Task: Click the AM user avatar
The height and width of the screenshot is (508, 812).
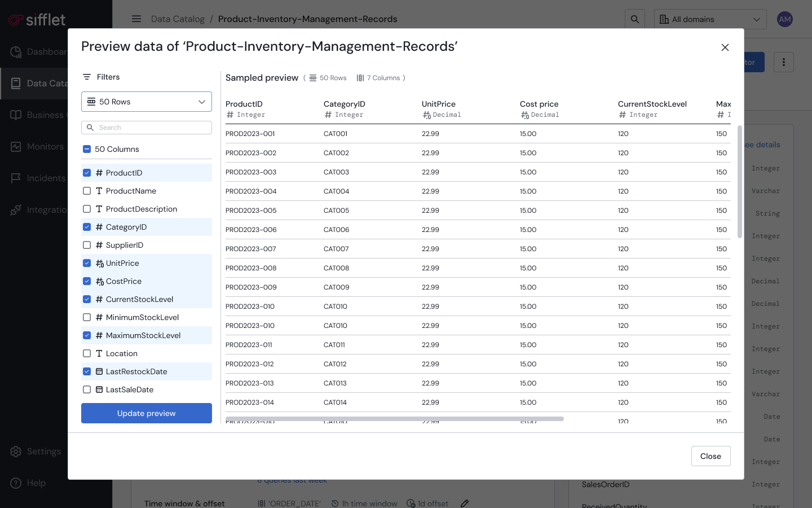Action: pos(785,19)
